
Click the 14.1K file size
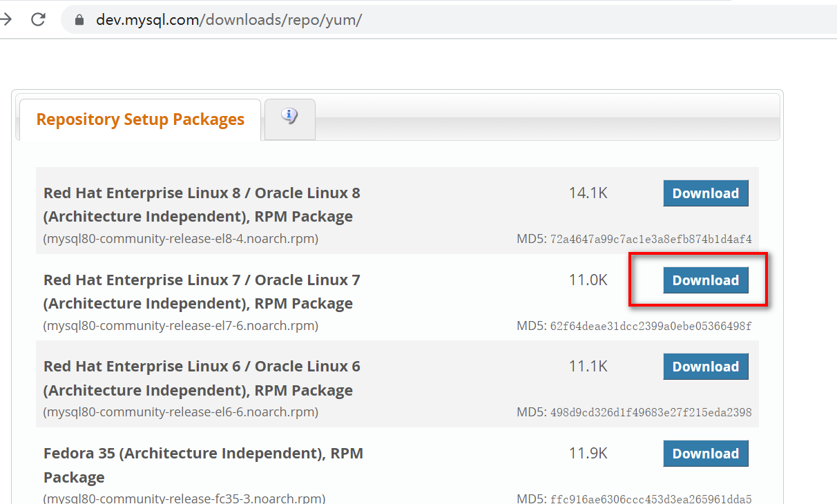(588, 193)
